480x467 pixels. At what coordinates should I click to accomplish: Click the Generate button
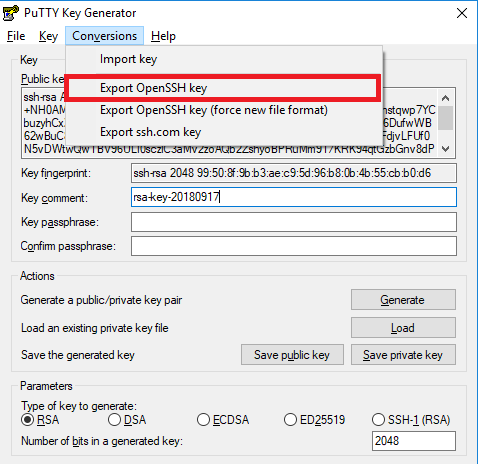coord(403,300)
